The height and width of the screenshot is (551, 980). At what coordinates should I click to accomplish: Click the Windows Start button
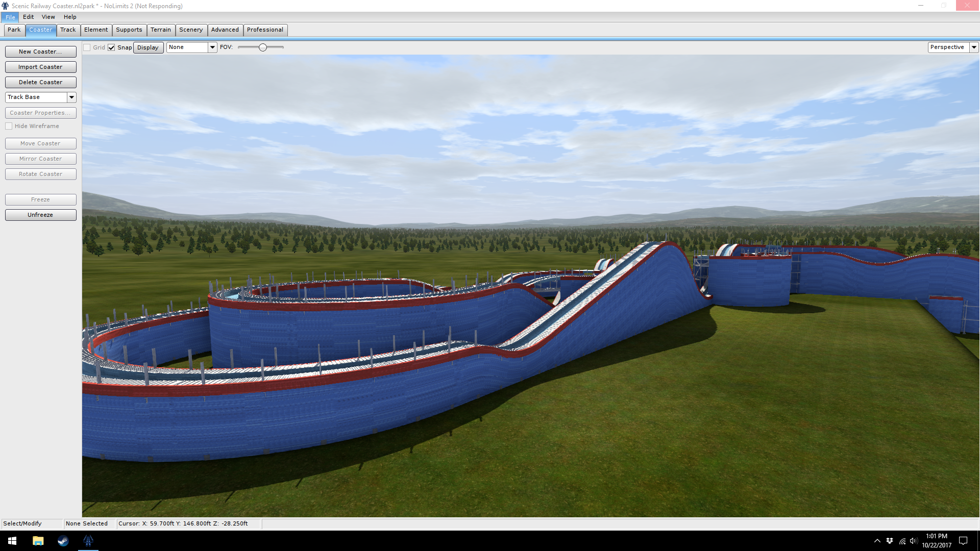pos(12,541)
